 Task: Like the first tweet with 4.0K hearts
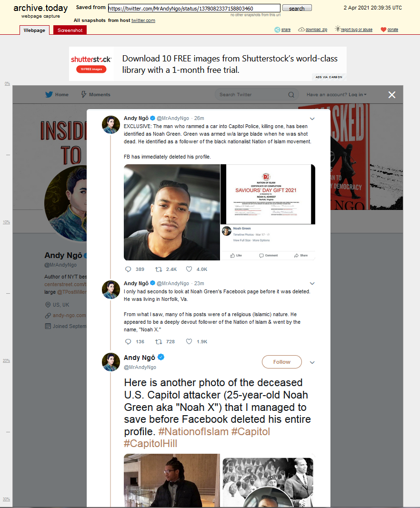coord(189,269)
